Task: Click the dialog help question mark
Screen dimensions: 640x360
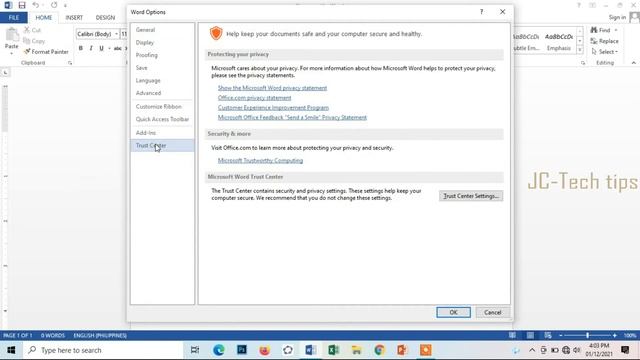Action: 482,12
